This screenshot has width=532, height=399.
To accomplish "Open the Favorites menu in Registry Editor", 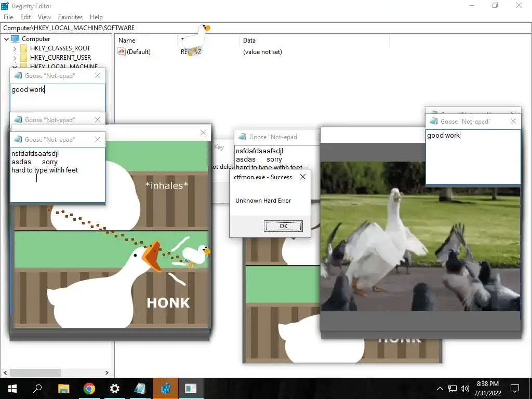I will (70, 17).
